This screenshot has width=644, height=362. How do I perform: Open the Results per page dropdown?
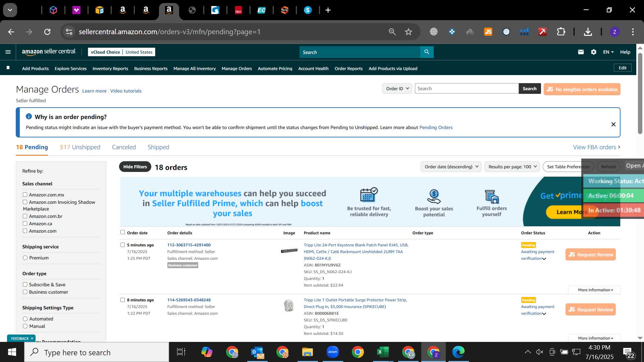coord(512,167)
